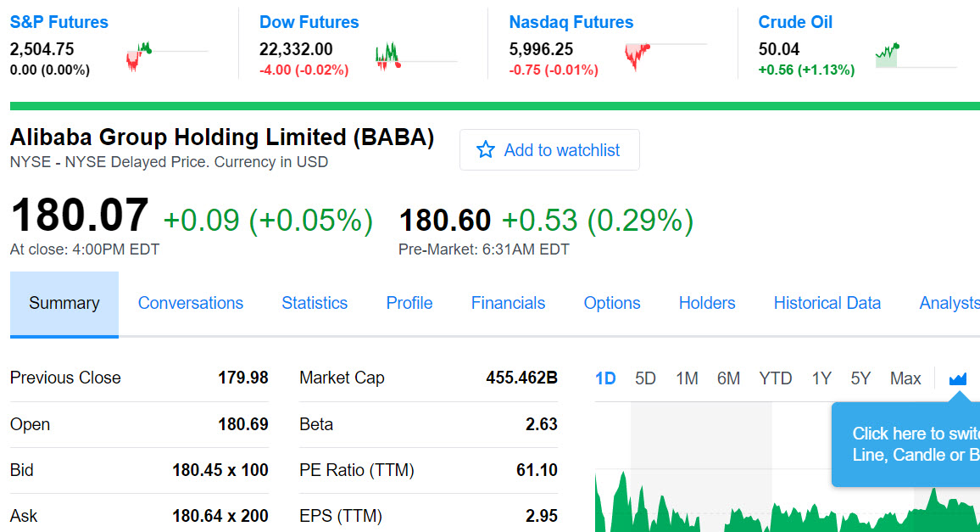This screenshot has width=980, height=532.
Task: Open the Dow Futures mini sparkline chart
Action: (415, 56)
